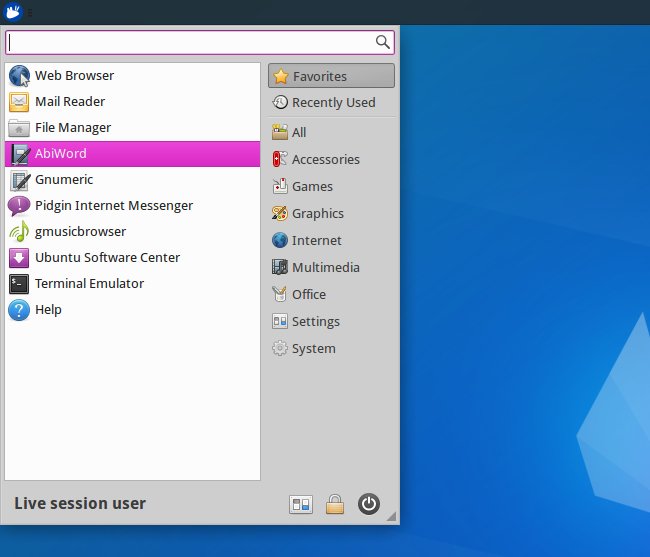Screen dimensions: 650x557
Task: Click the Games cards icon
Action: click(280, 186)
